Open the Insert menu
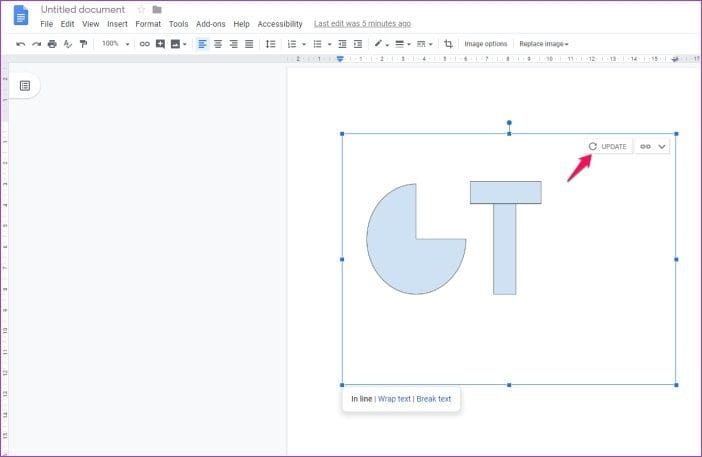This screenshot has height=457, width=702. [x=117, y=24]
